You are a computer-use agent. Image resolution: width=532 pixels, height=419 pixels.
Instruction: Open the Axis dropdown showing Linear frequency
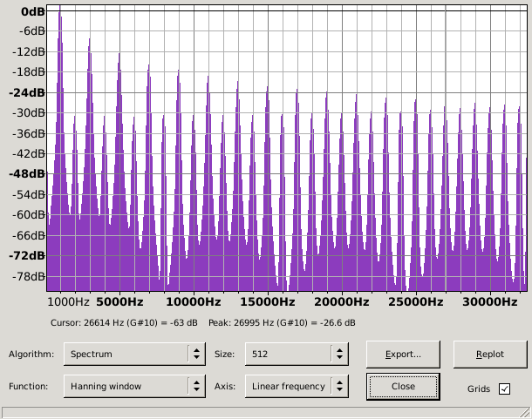(297, 386)
